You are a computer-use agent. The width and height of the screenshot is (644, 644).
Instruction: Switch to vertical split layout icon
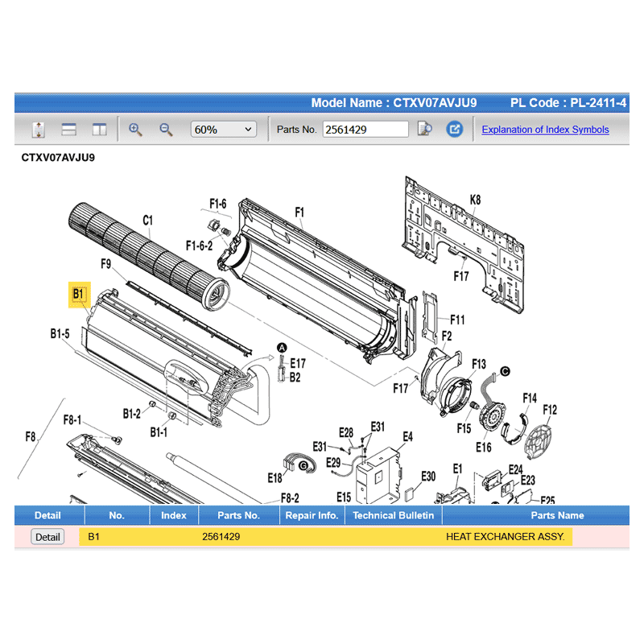click(x=99, y=130)
